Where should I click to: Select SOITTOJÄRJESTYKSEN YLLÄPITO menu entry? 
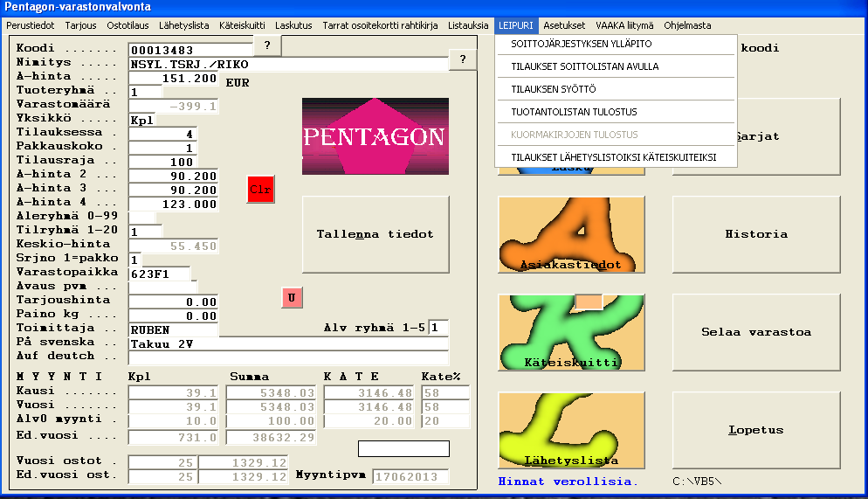click(616, 44)
